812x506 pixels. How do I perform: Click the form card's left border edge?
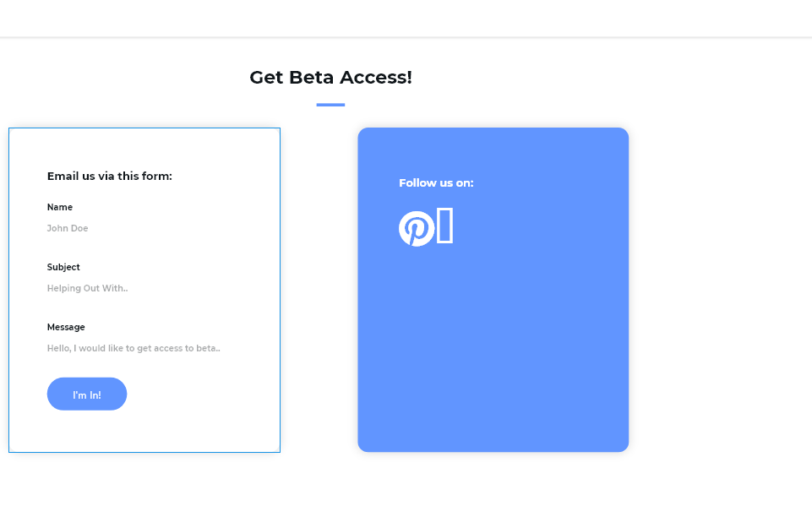coord(9,287)
